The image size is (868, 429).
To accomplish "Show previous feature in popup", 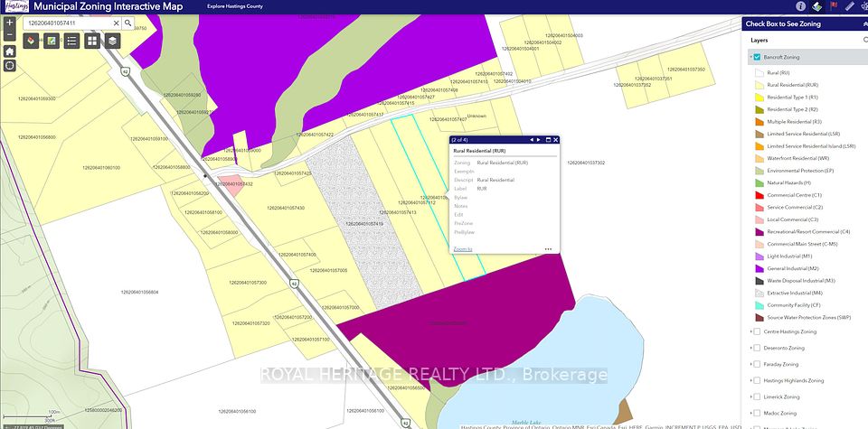I will (x=532, y=140).
